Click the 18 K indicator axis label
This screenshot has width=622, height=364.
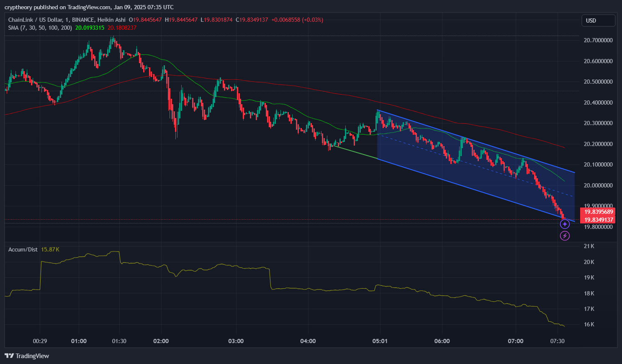click(589, 293)
